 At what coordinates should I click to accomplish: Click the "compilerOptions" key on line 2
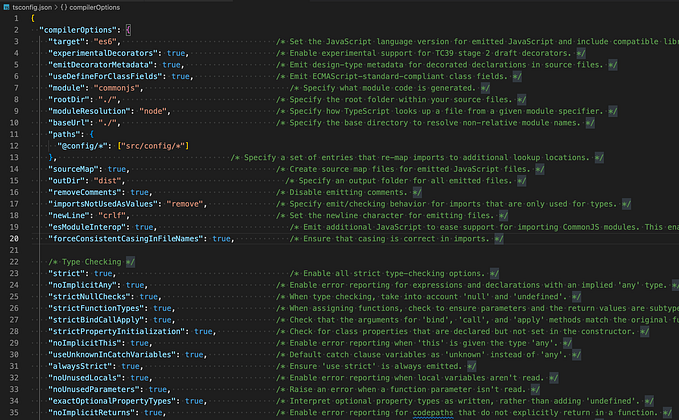click(x=78, y=30)
